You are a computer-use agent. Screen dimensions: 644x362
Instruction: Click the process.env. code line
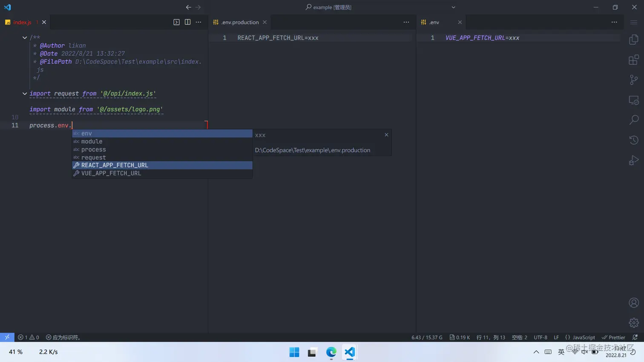point(51,125)
